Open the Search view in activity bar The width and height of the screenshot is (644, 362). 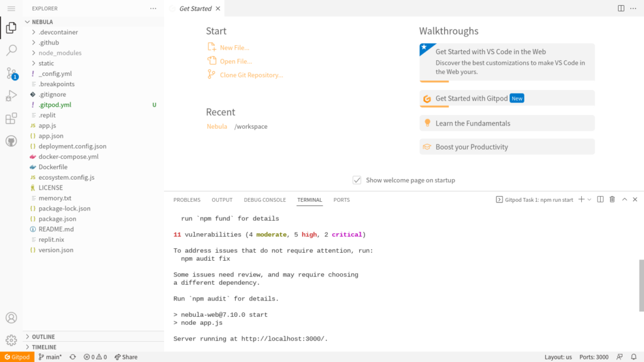click(x=11, y=50)
